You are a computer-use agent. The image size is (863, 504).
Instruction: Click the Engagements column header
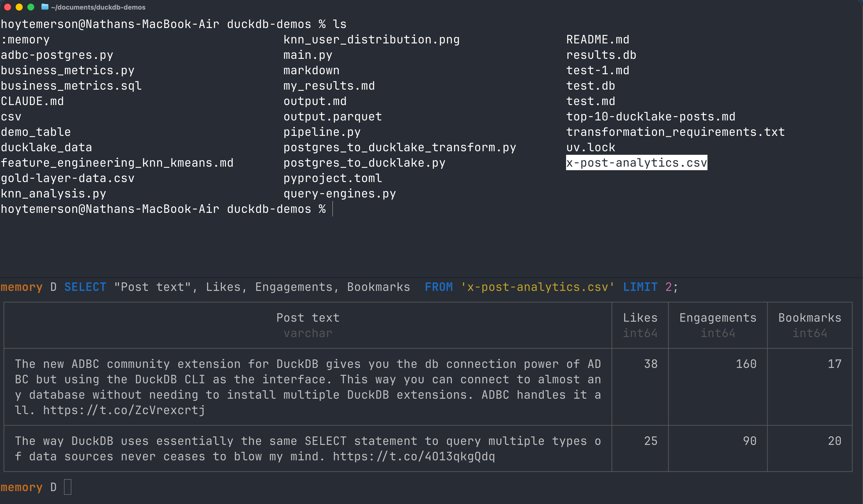tap(718, 318)
